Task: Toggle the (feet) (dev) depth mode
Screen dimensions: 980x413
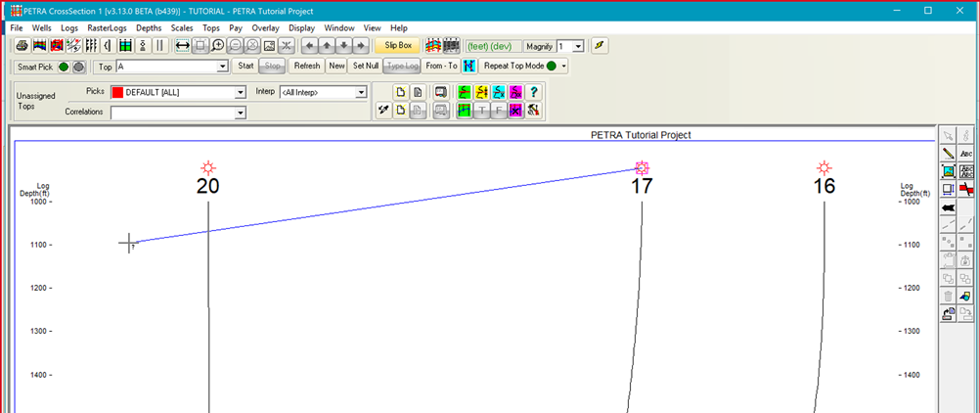Action: (x=494, y=46)
